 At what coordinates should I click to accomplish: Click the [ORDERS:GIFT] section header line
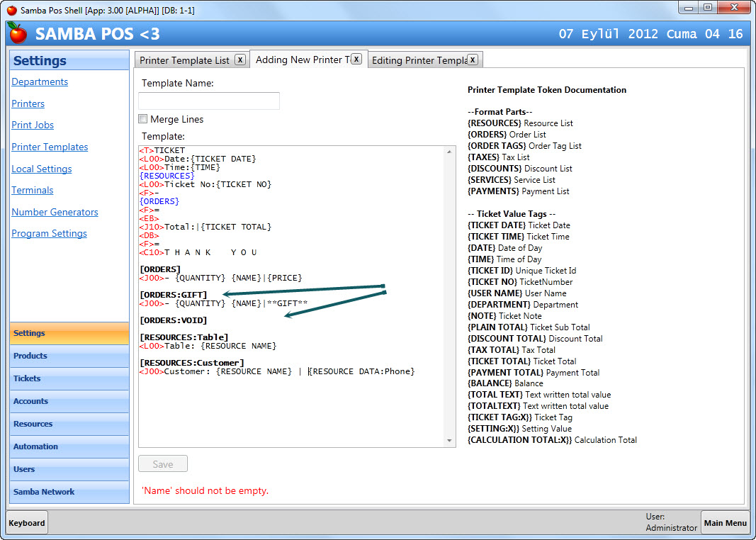pos(173,295)
